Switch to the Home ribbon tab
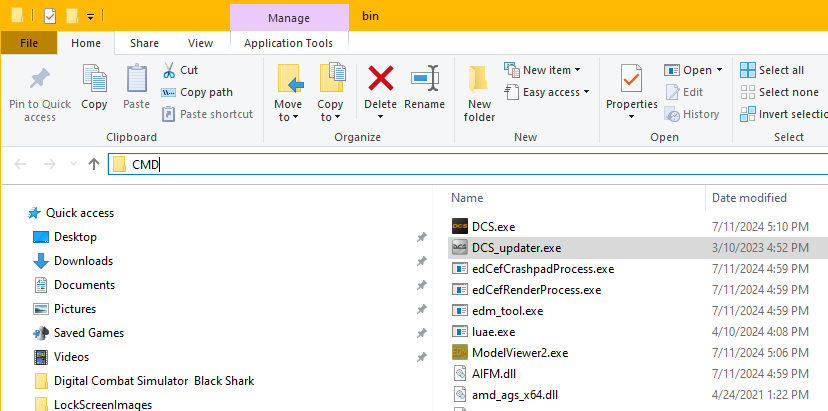 86,43
